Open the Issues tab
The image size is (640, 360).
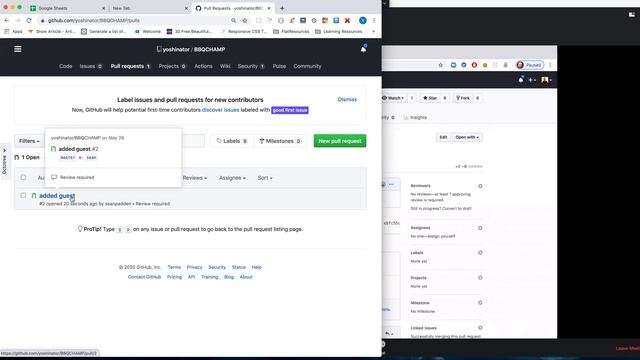coord(91,66)
